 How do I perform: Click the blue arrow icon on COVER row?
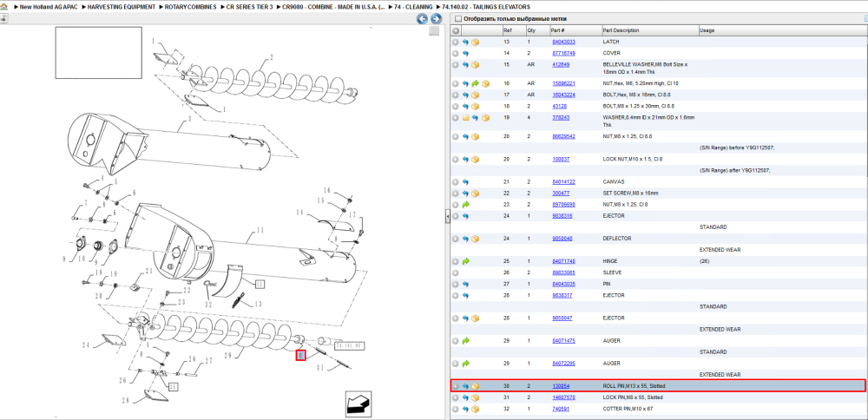465,54
